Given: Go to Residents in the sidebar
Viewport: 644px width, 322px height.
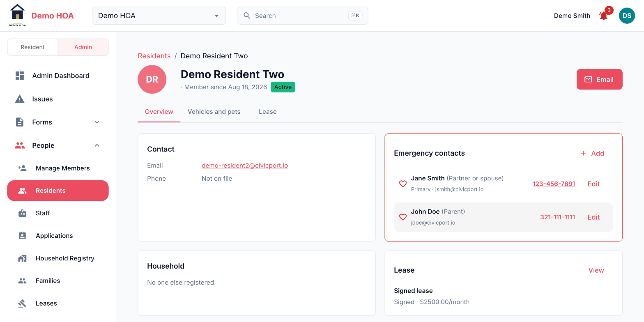Looking at the screenshot, I should pyautogui.click(x=58, y=191).
